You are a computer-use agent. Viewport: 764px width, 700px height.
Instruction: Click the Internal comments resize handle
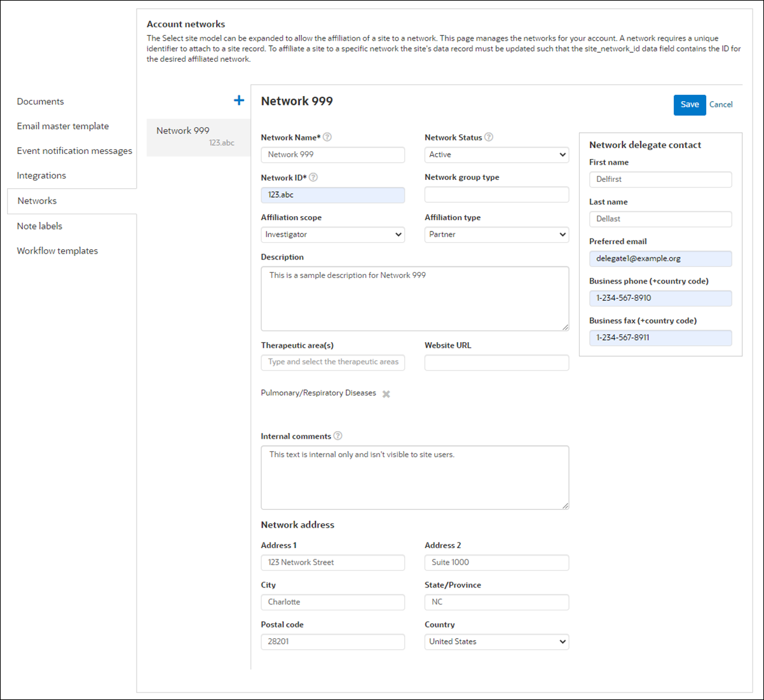point(565,505)
